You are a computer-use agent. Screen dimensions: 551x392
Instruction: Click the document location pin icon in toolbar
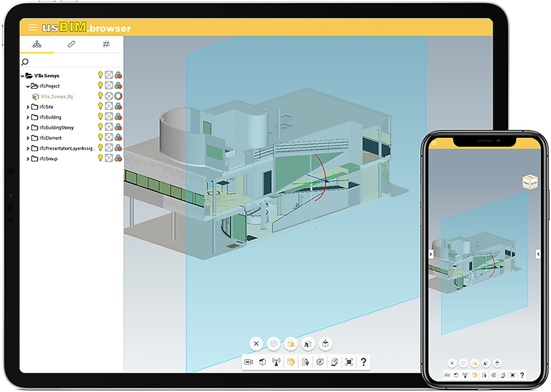click(x=305, y=362)
